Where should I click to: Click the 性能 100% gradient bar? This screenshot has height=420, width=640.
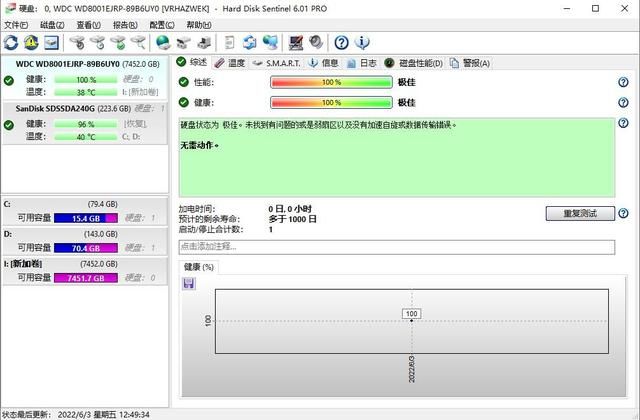coord(331,82)
